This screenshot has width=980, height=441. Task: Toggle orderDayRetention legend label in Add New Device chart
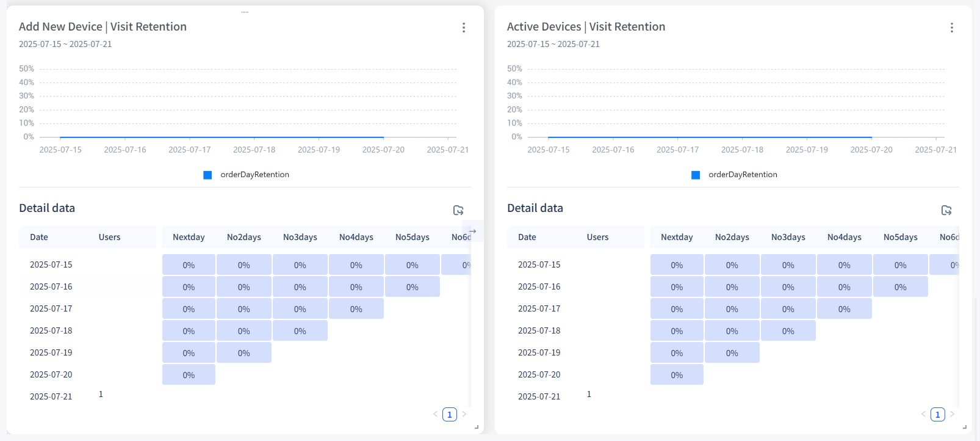click(x=254, y=175)
